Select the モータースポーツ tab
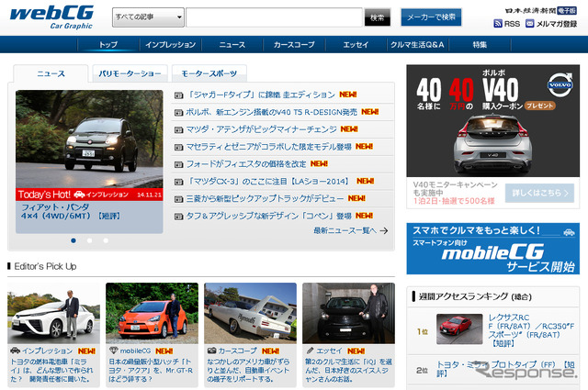The height and width of the screenshot is (390, 588). (x=209, y=73)
